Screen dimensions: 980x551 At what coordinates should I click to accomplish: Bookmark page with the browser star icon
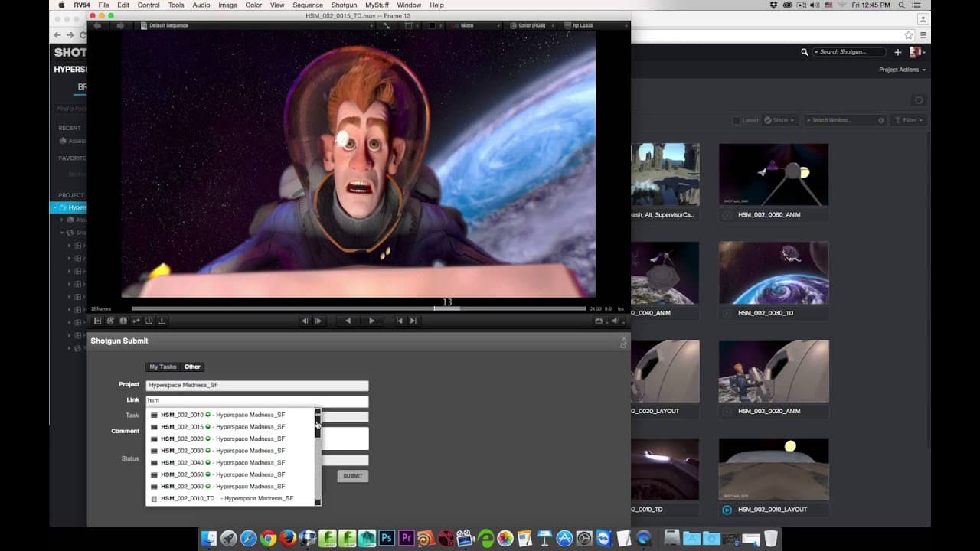coord(909,35)
